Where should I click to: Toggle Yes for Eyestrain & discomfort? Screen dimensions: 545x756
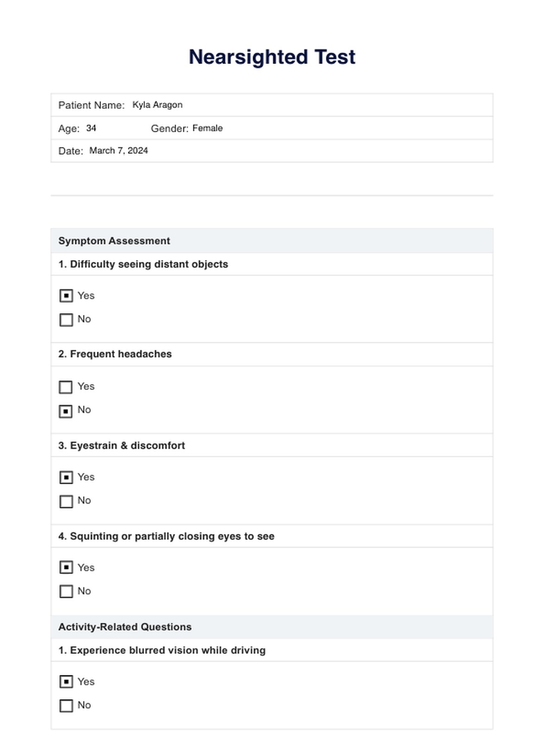point(66,478)
